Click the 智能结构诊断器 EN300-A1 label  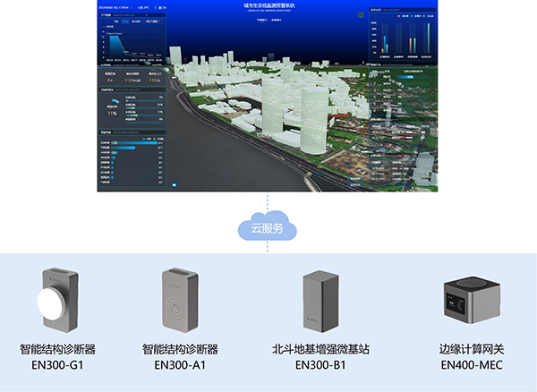180,356
